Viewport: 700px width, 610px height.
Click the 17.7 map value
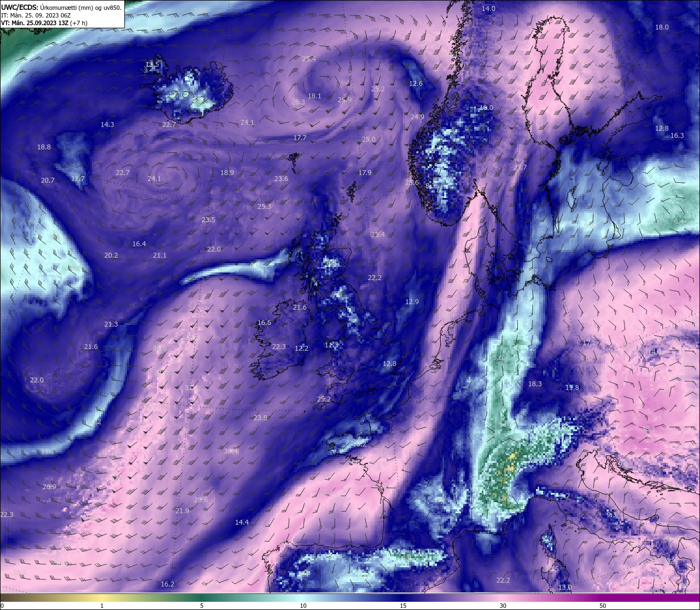[x=300, y=137]
